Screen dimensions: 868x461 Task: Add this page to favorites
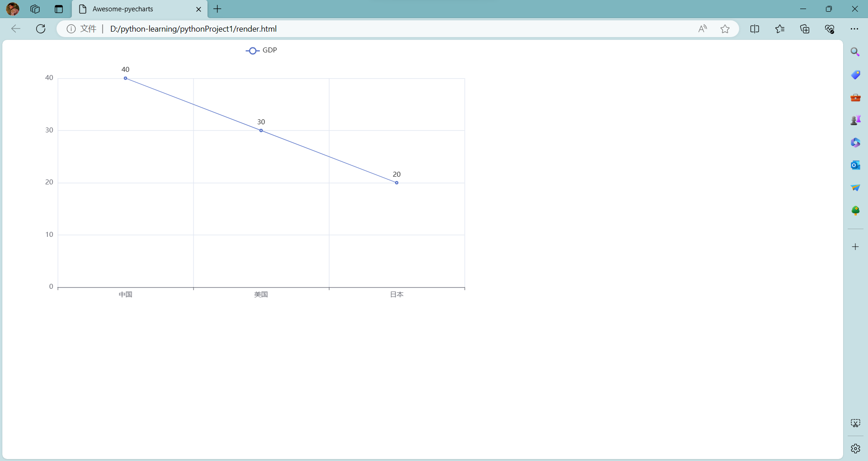pos(725,29)
